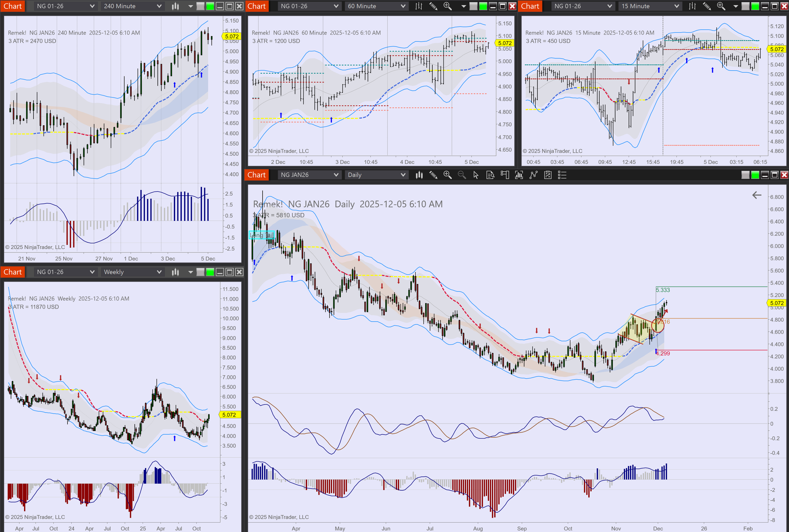Select drawing tools pencil in 15 Minute chart
Screen dimensions: 789x532
(707, 6)
